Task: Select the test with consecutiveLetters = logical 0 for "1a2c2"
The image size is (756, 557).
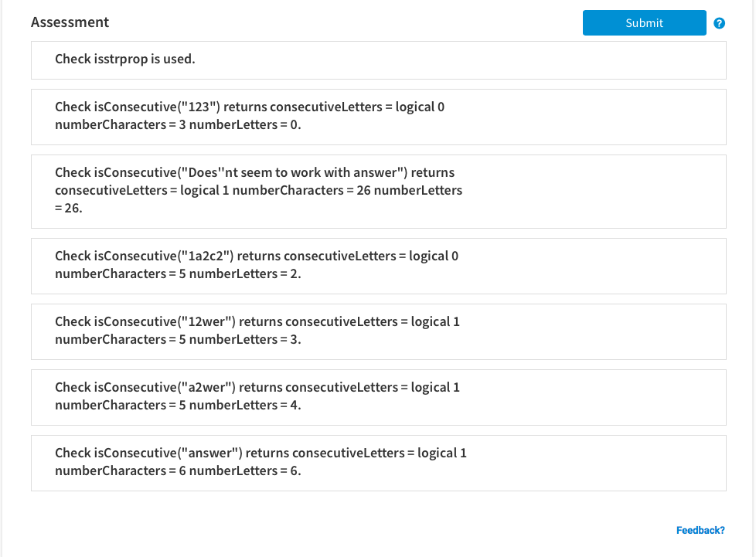Action: coord(378,265)
